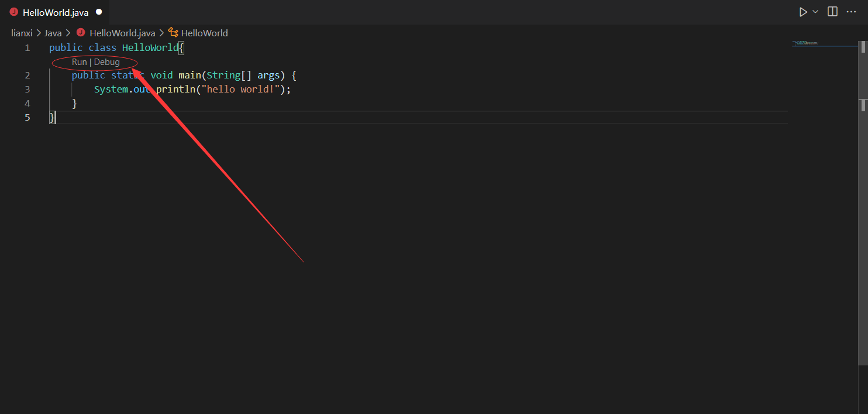
Task: Run the Java file using the play button
Action: coord(803,11)
